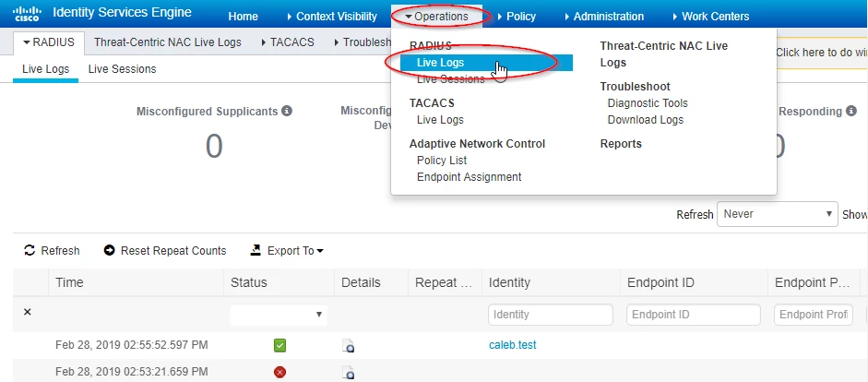Click the Repeat column header

tap(444, 282)
